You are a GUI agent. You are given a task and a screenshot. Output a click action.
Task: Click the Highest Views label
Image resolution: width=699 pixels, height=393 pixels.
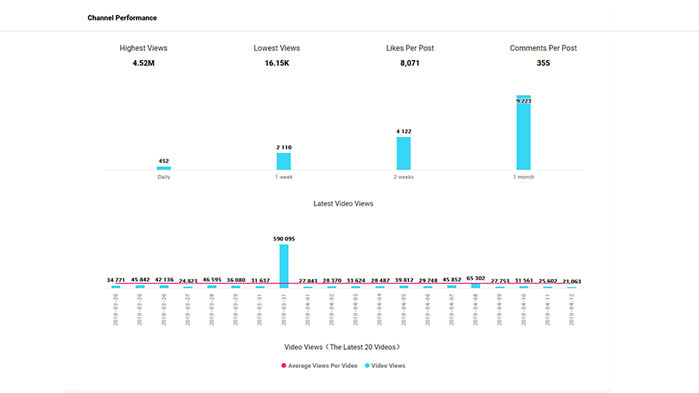point(143,48)
